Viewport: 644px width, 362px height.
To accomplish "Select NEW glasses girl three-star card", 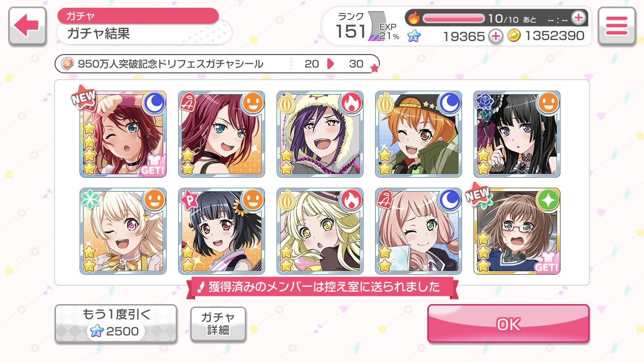I will [517, 231].
